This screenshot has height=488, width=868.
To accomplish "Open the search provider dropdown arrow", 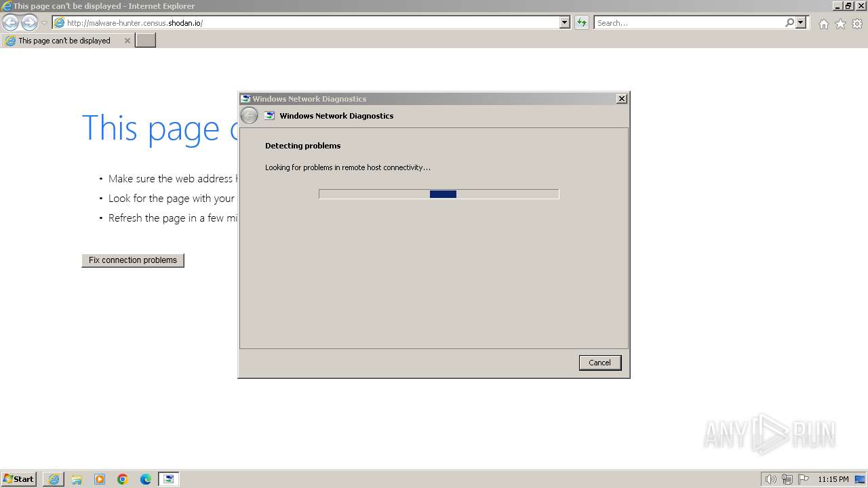I will pyautogui.click(x=801, y=22).
